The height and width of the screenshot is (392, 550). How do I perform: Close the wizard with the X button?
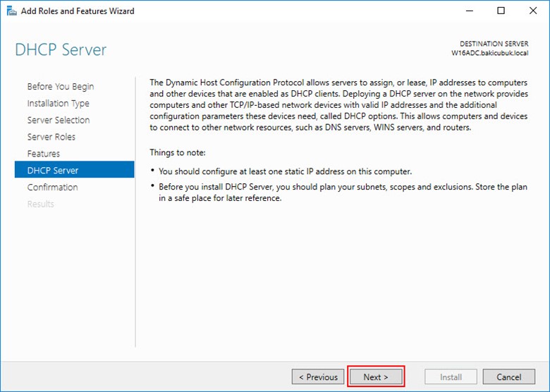click(x=533, y=11)
